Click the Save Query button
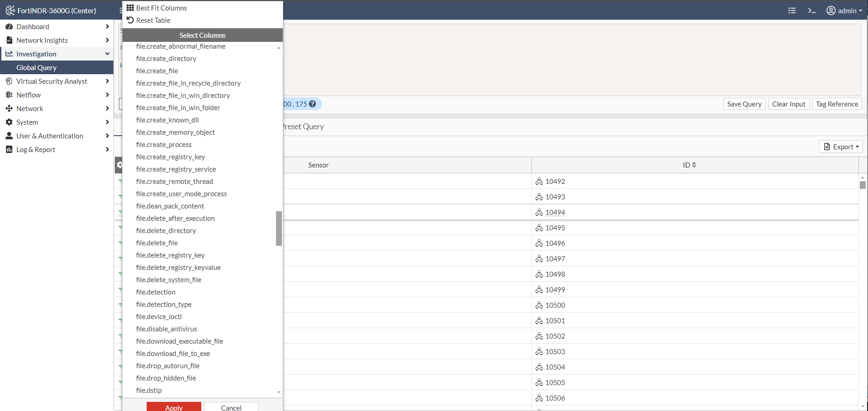Image resolution: width=868 pixels, height=411 pixels. tap(744, 104)
